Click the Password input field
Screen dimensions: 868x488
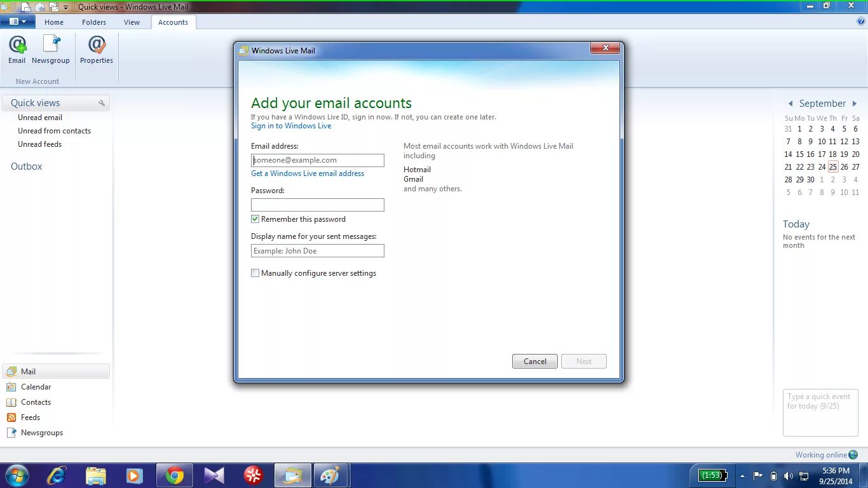pos(318,205)
